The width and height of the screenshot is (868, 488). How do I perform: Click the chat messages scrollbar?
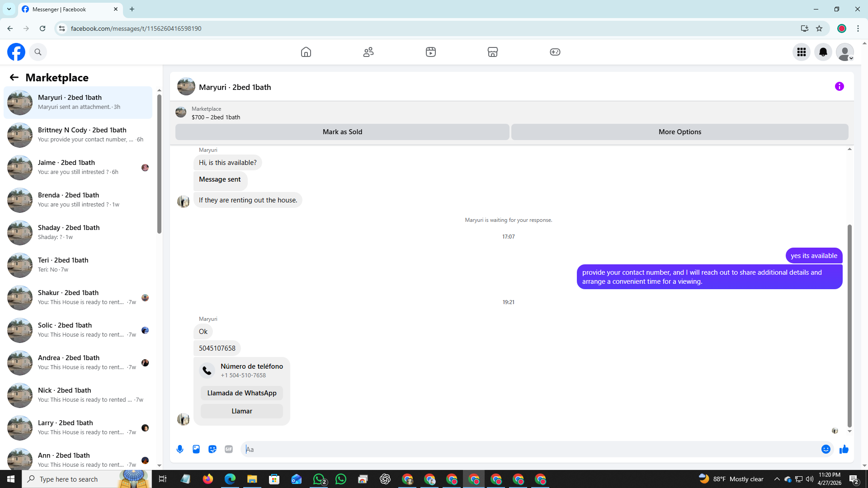click(849, 325)
